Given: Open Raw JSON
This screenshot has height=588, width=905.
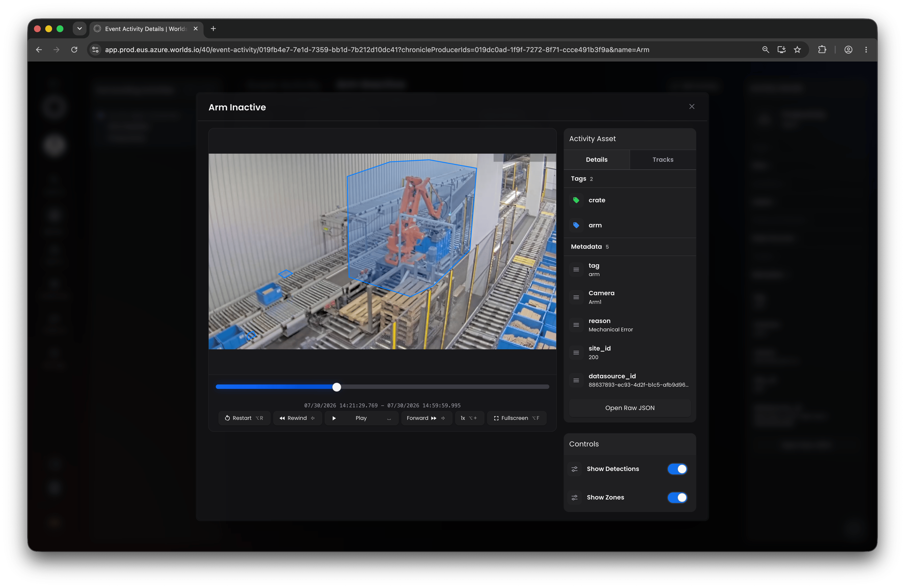Looking at the screenshot, I should click(x=630, y=408).
